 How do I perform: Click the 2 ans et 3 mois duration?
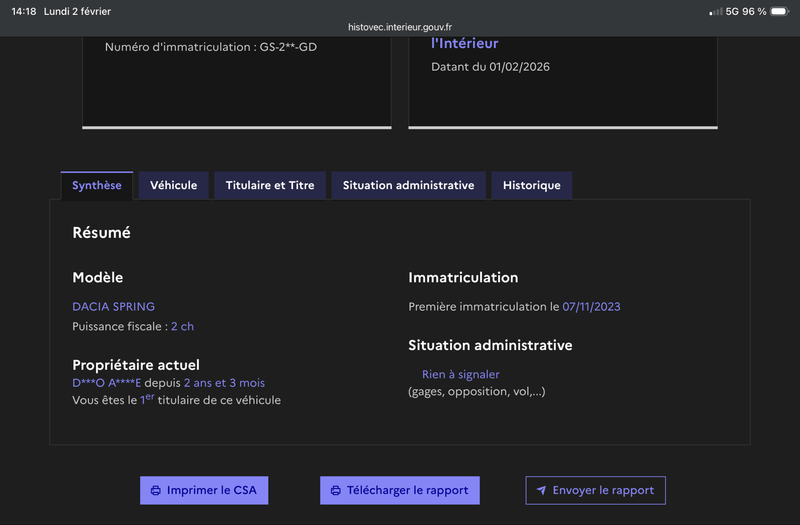tap(224, 383)
